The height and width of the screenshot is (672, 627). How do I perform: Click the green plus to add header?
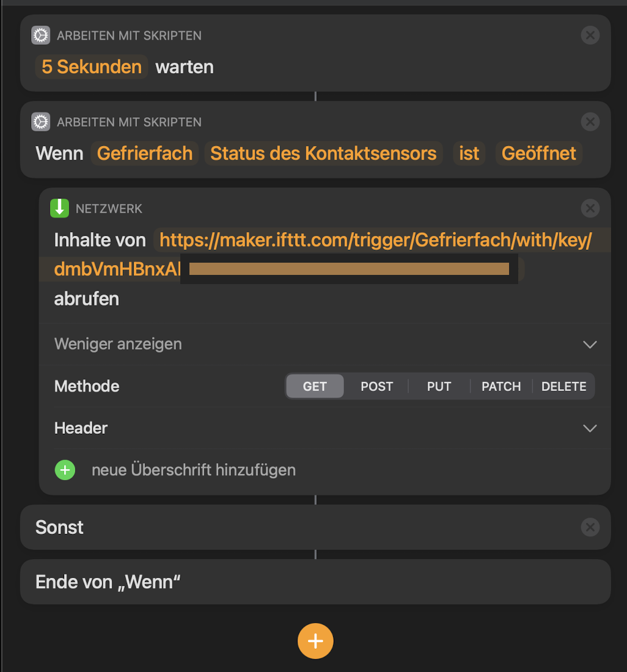[x=65, y=470]
